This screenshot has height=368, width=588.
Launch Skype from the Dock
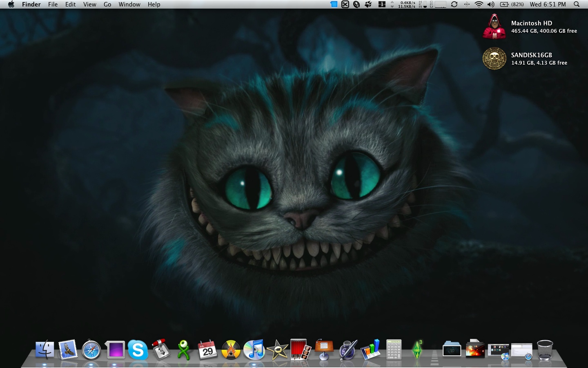(138, 350)
